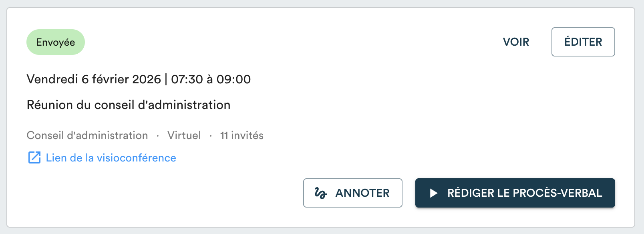644x234 pixels.
Task: Open the meeting with VOIR
Action: [516, 42]
